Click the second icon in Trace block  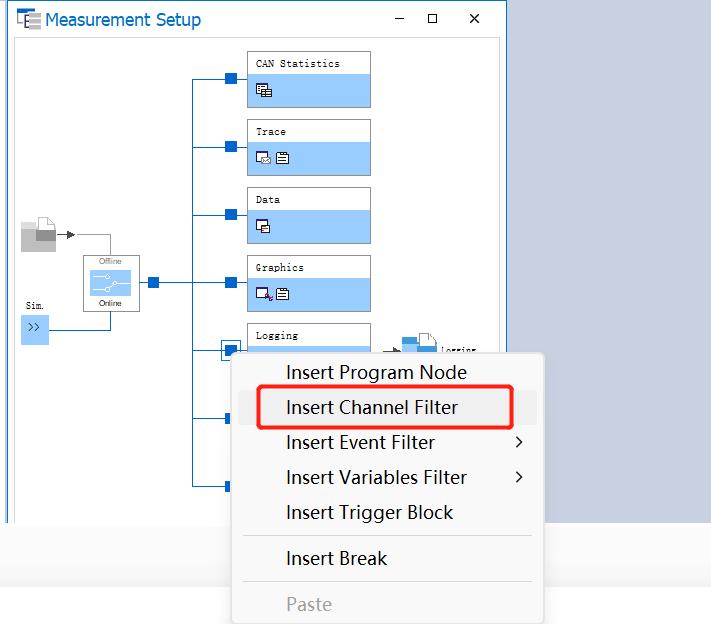coord(282,158)
